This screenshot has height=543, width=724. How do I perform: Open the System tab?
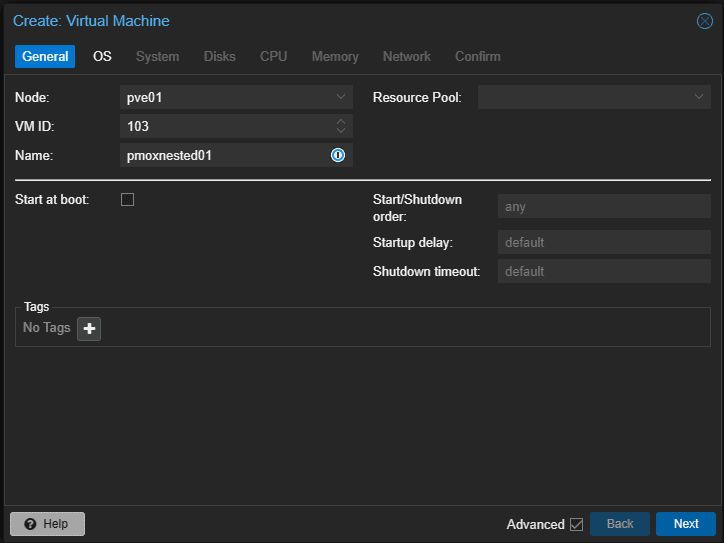tap(157, 56)
